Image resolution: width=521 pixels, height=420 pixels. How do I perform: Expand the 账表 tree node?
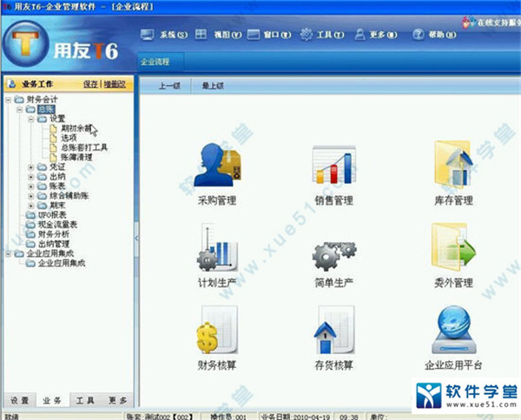[31, 187]
